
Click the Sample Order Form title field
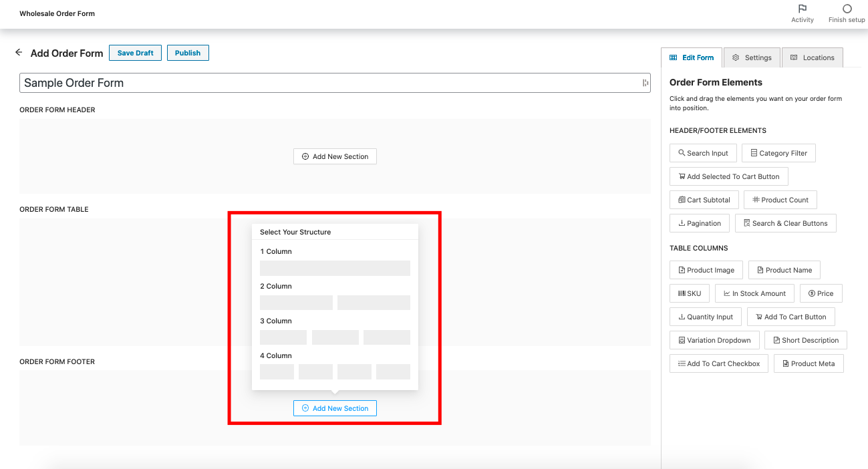tap(327, 83)
